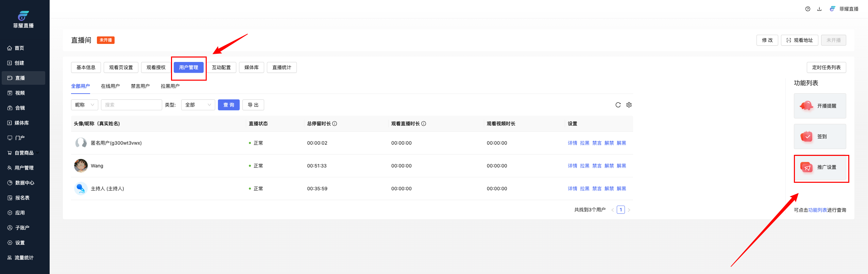
Task: Click the help question mark icon
Action: click(x=807, y=9)
